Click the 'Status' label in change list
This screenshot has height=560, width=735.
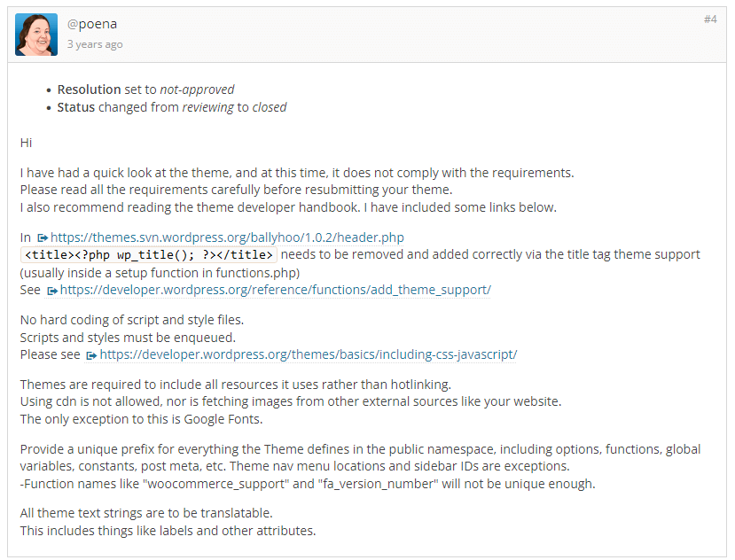pos(76,107)
